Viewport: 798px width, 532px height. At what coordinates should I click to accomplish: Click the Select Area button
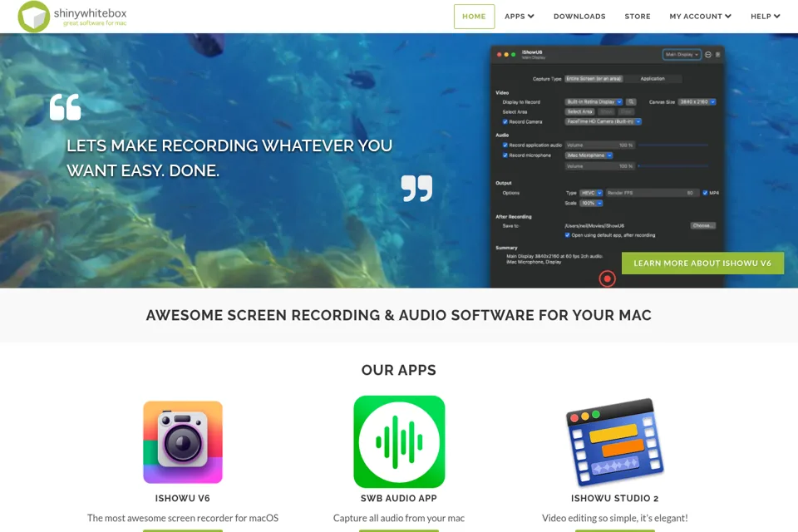point(579,111)
